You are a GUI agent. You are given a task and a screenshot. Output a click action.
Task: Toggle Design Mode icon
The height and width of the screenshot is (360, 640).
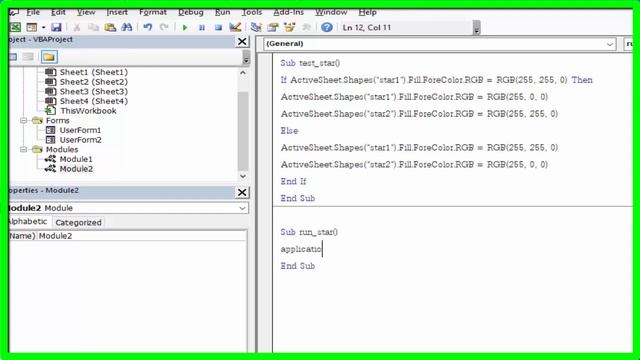pos(235,27)
